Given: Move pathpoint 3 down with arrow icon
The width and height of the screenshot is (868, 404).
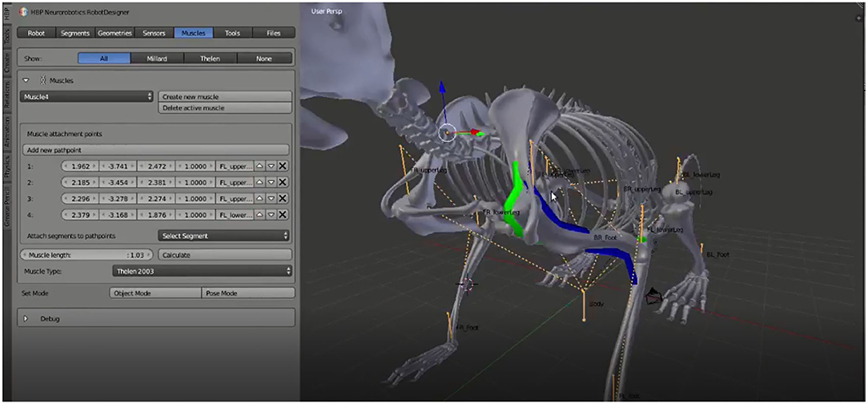Looking at the screenshot, I should coord(271,199).
